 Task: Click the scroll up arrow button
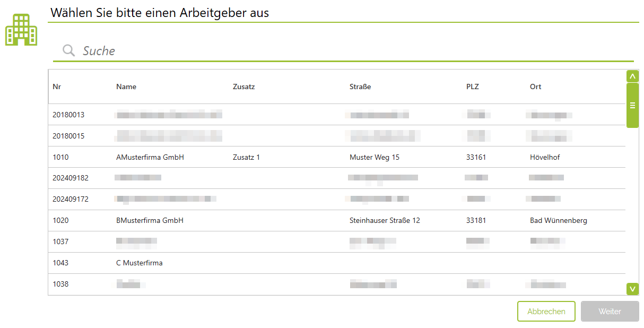[x=632, y=76]
